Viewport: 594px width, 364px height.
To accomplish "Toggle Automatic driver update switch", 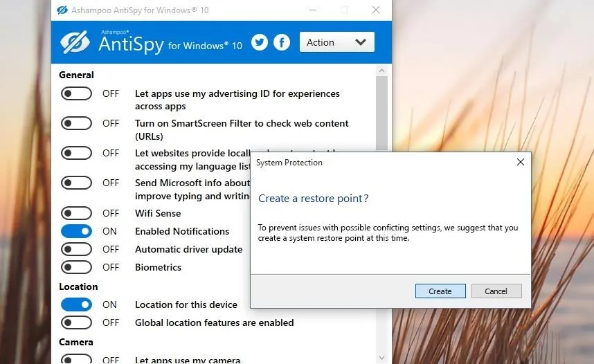I will coord(76,249).
